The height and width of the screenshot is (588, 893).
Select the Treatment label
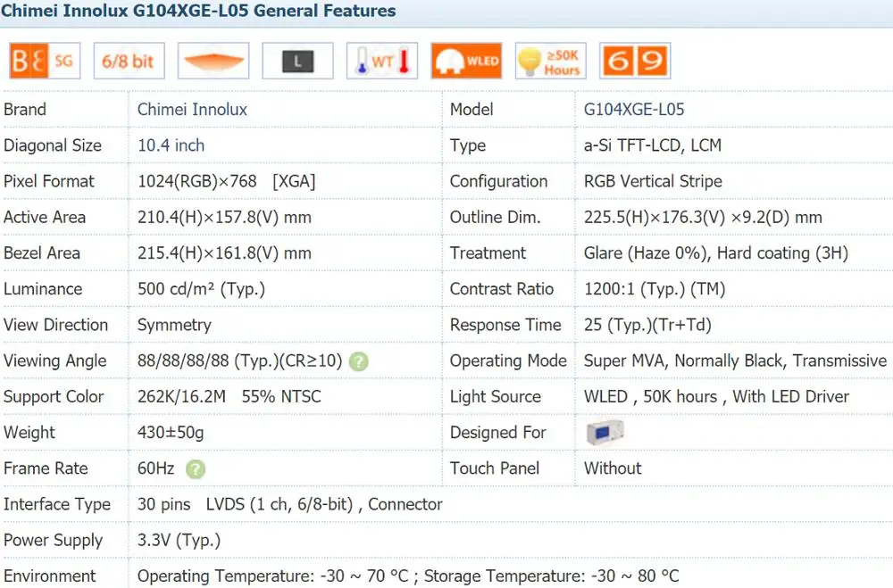pos(488,253)
